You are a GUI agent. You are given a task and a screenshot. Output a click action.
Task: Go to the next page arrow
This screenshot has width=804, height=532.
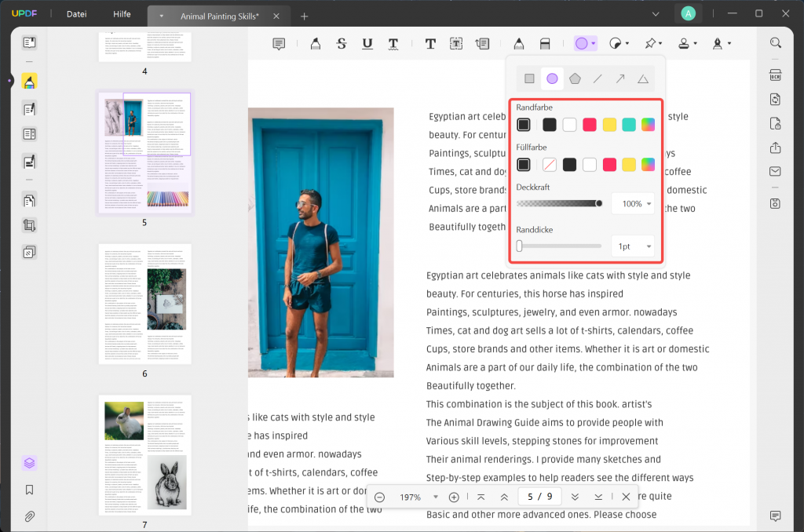pos(575,497)
